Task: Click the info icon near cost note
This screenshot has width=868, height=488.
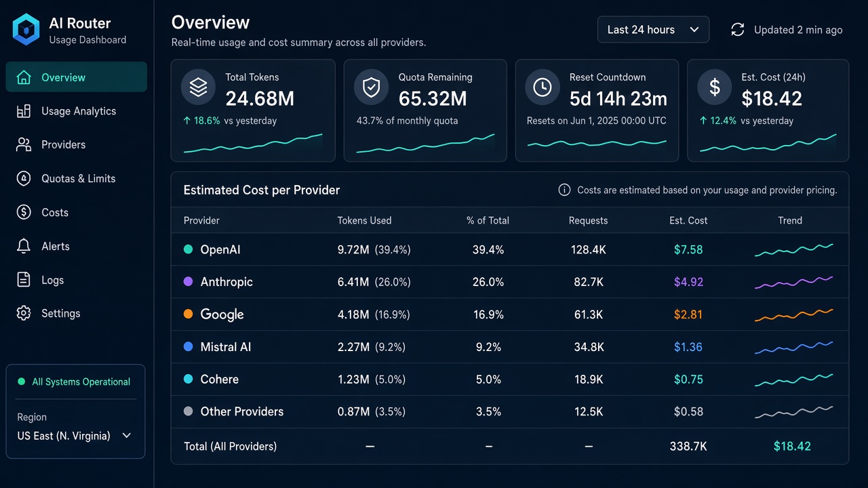Action: (564, 190)
